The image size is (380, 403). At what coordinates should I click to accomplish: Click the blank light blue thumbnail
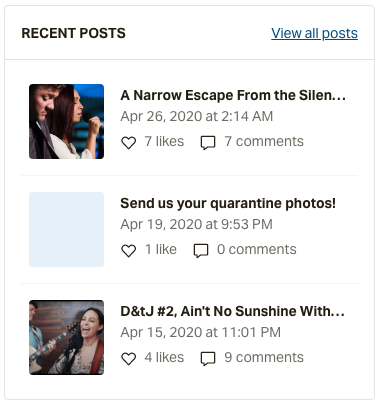point(66,229)
